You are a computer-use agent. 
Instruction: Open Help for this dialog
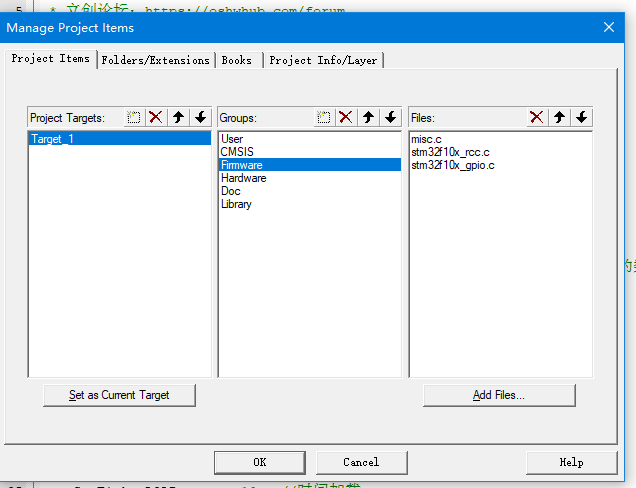[572, 462]
